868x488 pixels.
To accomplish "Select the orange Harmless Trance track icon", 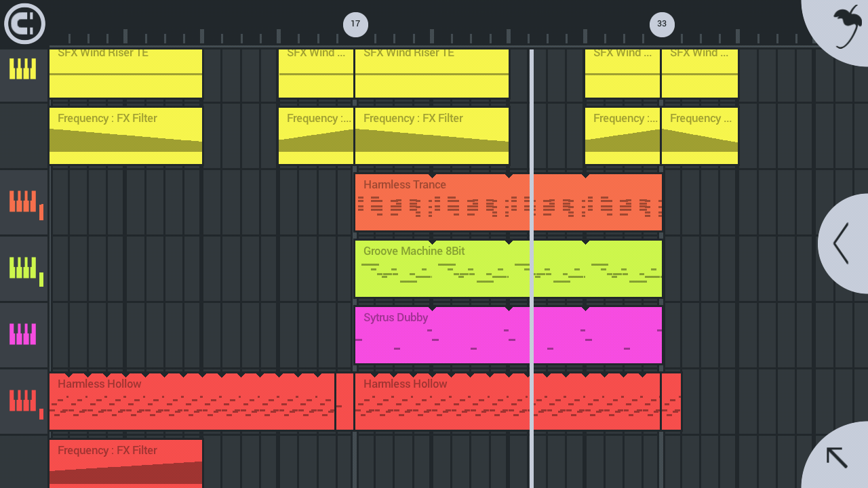I will click(x=23, y=201).
